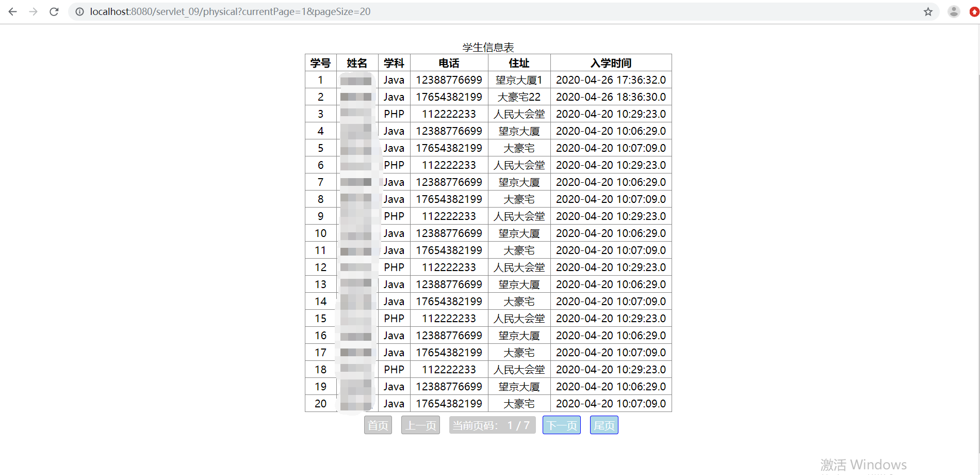Bookmark this page with the star icon
Viewport: 980px width, 475px height.
[x=928, y=11]
